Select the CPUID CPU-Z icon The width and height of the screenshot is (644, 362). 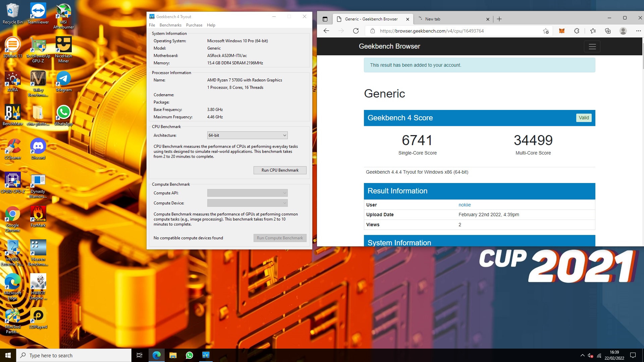(12, 183)
